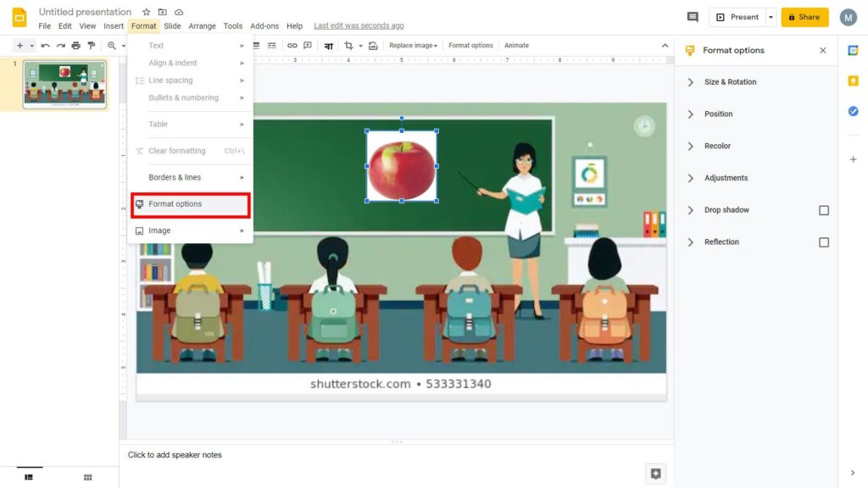
Task: Click the Animate toolbar button
Action: point(516,46)
